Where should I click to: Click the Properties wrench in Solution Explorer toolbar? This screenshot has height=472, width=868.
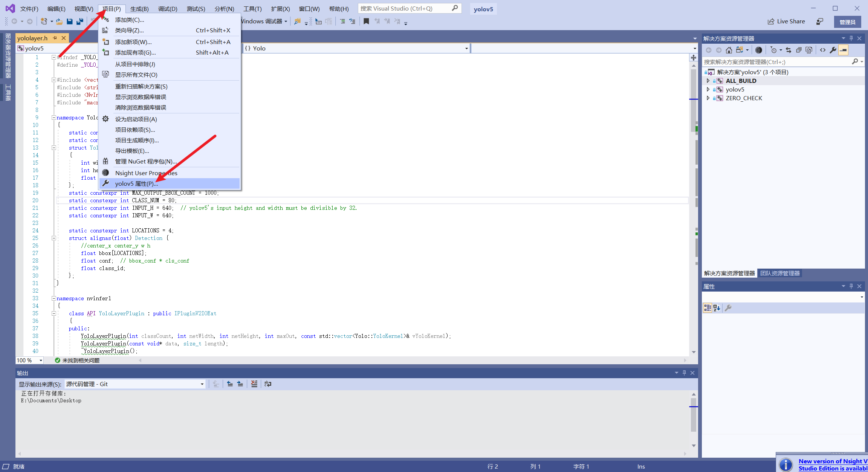coord(833,50)
